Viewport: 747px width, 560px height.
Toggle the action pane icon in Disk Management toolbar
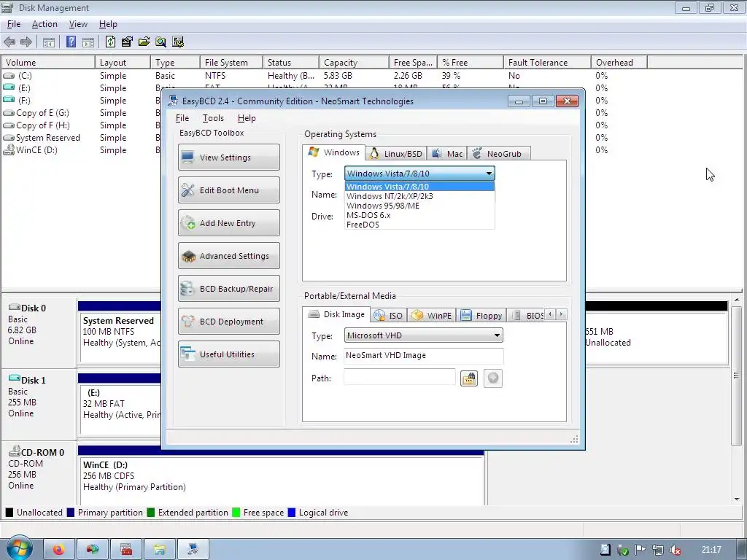pyautogui.click(x=88, y=42)
